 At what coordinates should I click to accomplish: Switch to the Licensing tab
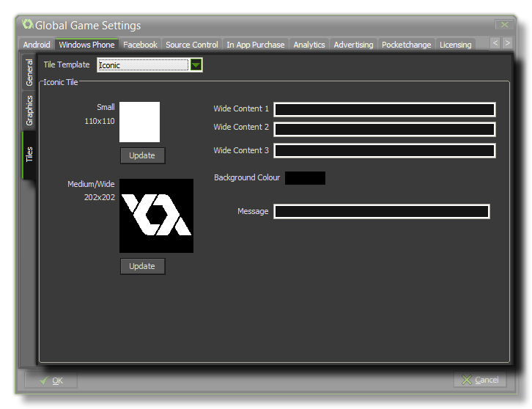click(455, 45)
